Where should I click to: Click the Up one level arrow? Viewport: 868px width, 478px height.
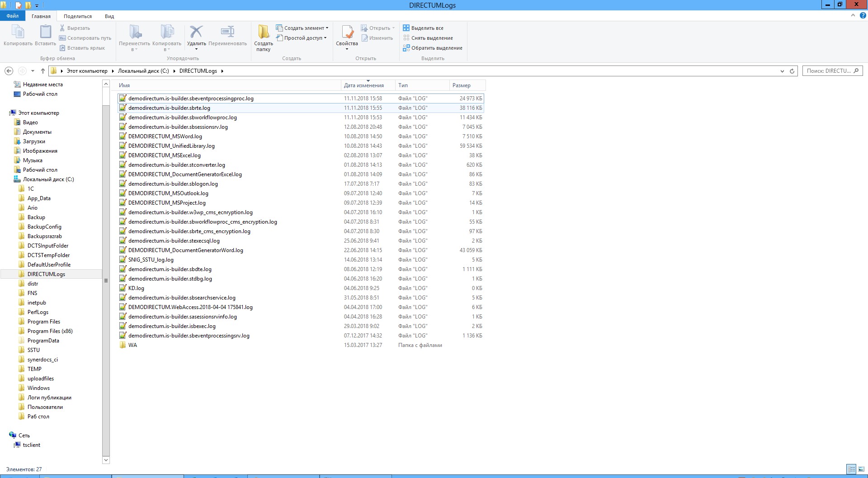43,71
